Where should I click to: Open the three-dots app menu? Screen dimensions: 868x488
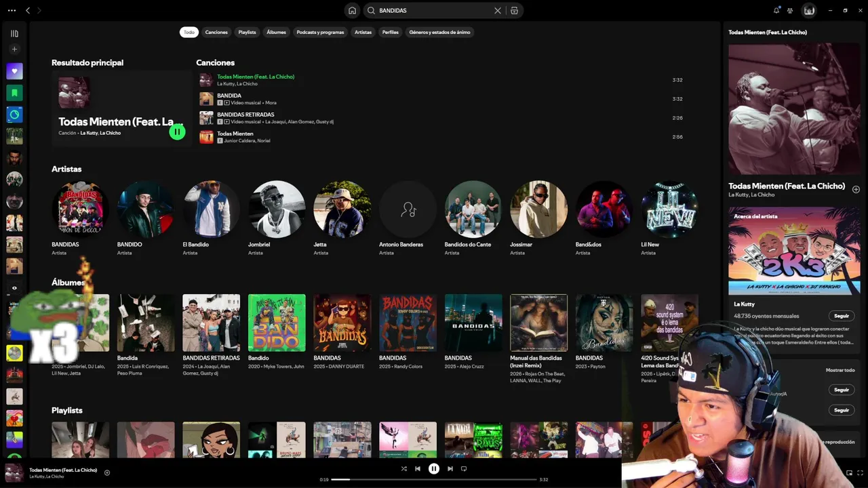tap(12, 10)
